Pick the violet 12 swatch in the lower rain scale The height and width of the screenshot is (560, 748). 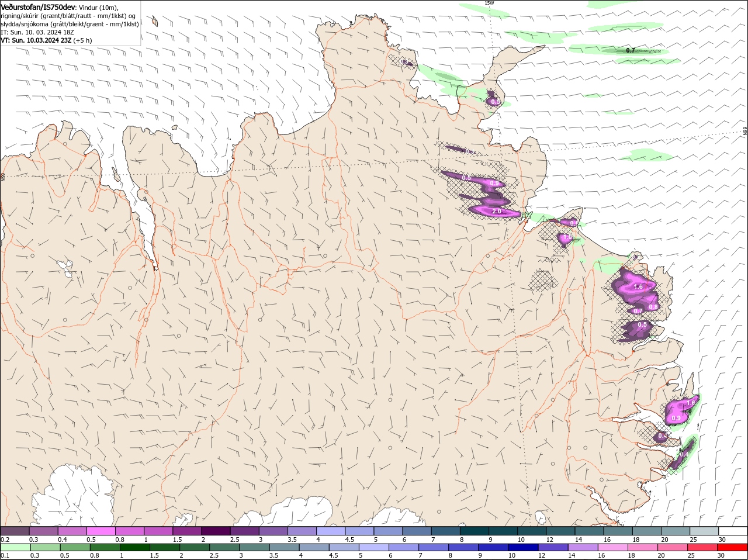click(553, 547)
